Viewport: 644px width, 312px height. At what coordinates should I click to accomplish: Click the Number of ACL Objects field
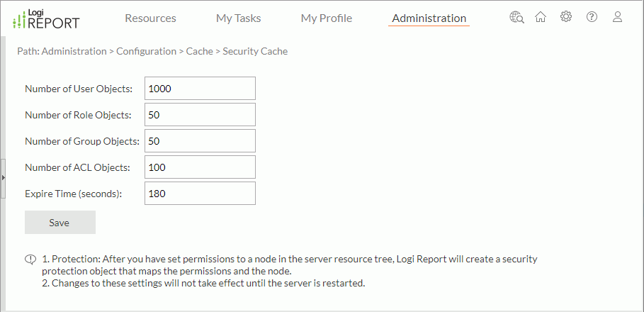tap(200, 167)
